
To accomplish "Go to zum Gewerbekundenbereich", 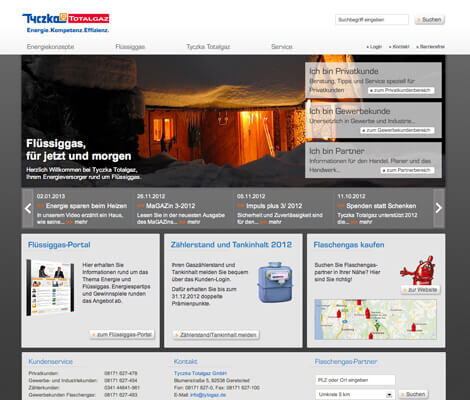I will (397, 130).
